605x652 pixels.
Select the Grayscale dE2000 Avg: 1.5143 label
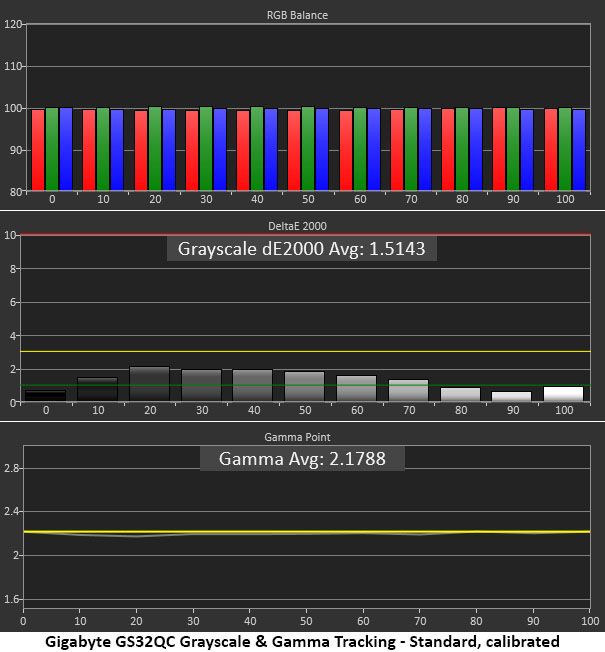[x=301, y=249]
